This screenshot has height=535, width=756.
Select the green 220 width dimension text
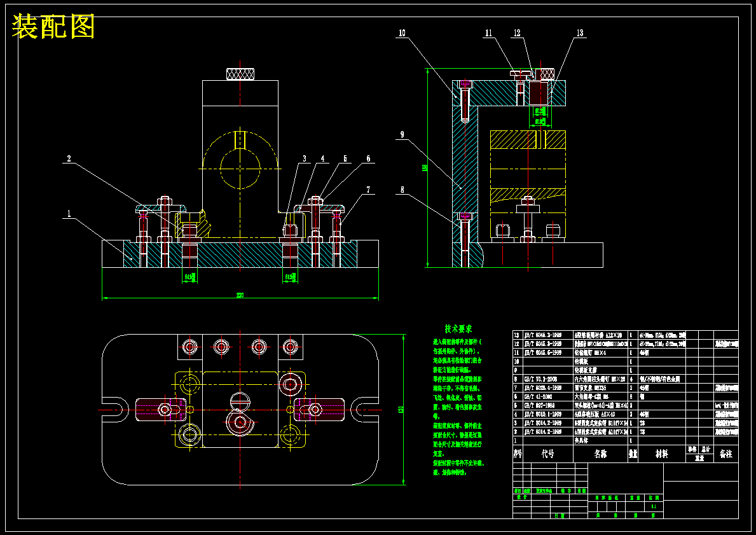240,295
